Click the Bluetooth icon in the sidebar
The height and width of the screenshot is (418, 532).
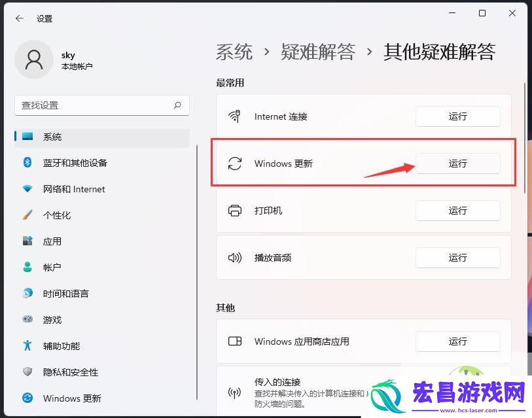tap(27, 162)
